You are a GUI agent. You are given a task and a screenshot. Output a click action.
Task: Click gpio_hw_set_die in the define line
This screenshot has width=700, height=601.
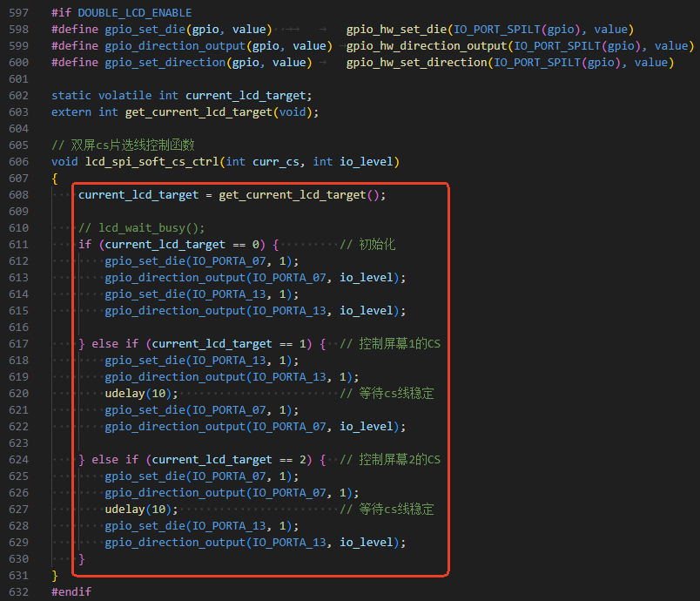[397, 30]
